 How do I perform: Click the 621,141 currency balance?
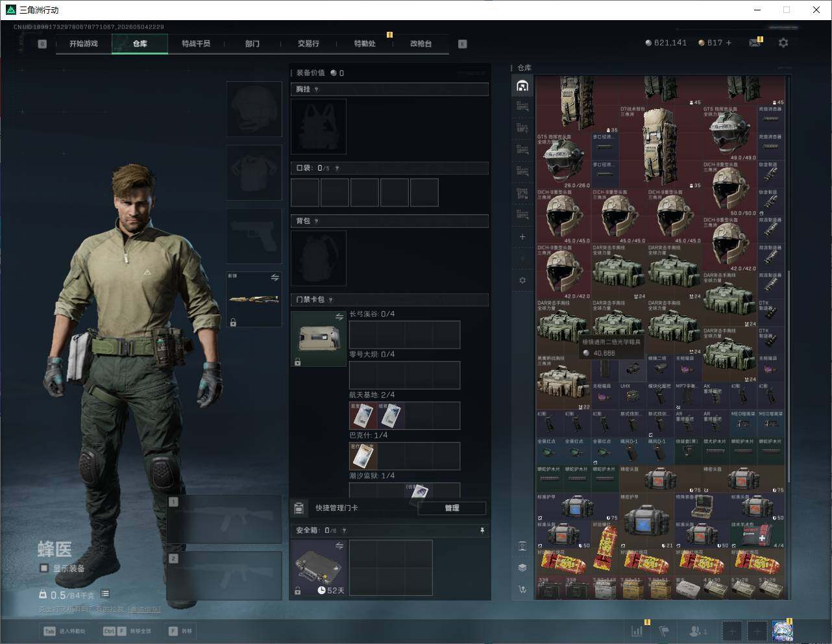pyautogui.click(x=666, y=43)
